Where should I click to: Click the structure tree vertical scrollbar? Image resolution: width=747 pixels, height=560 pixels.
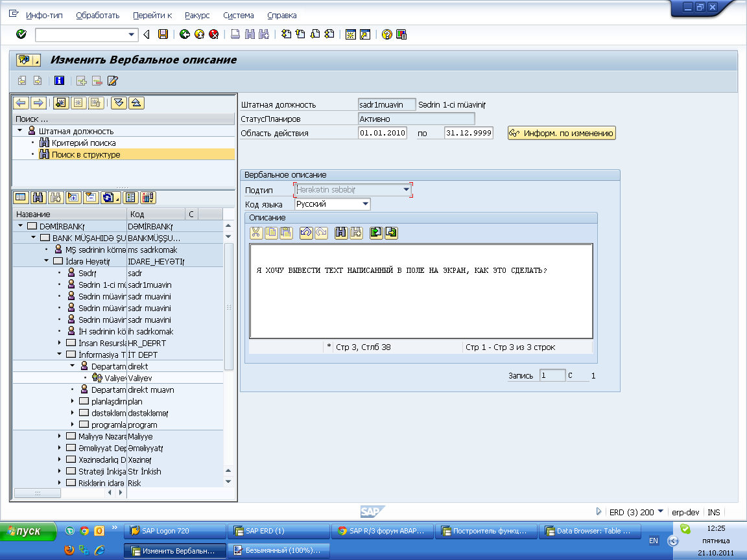(x=228, y=306)
